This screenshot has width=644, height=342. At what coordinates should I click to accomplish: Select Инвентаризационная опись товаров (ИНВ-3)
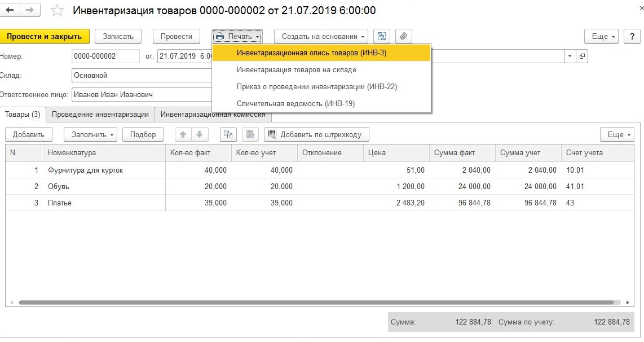pos(311,52)
